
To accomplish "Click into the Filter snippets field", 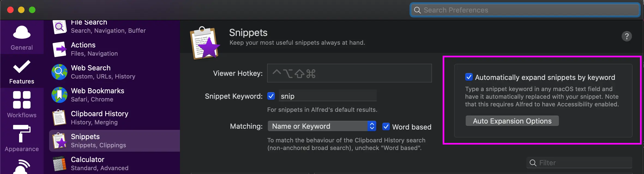I will pos(579,163).
